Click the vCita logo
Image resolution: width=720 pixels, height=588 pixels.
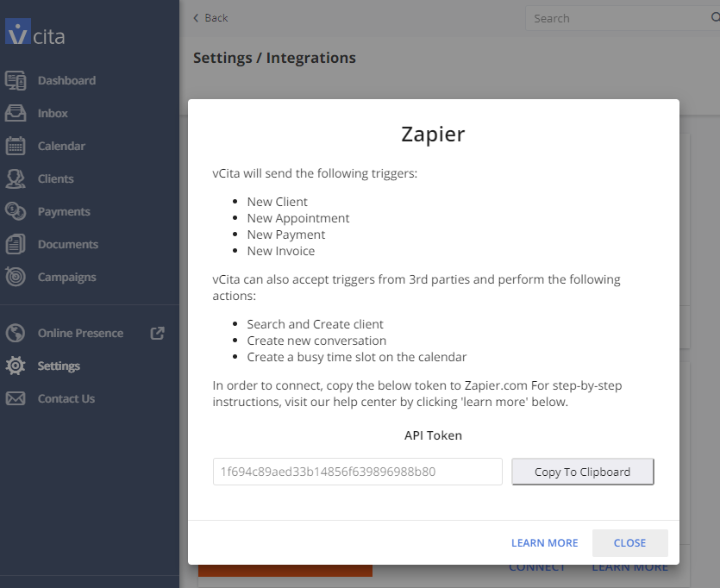point(34,32)
